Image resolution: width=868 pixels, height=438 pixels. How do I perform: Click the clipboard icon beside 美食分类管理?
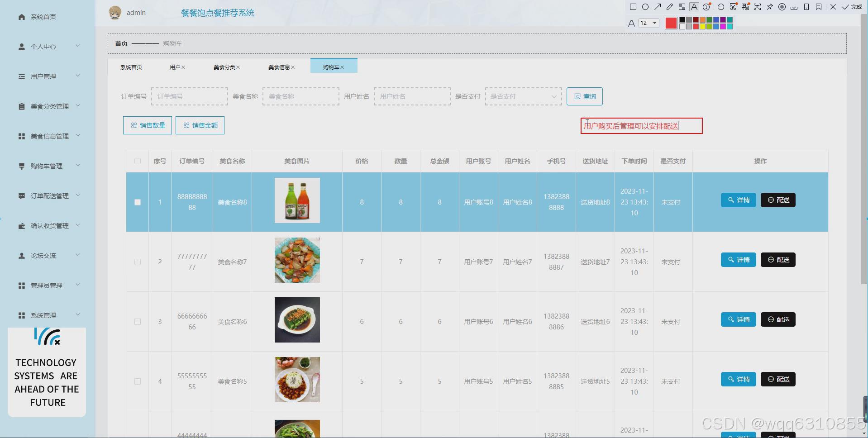click(21, 106)
